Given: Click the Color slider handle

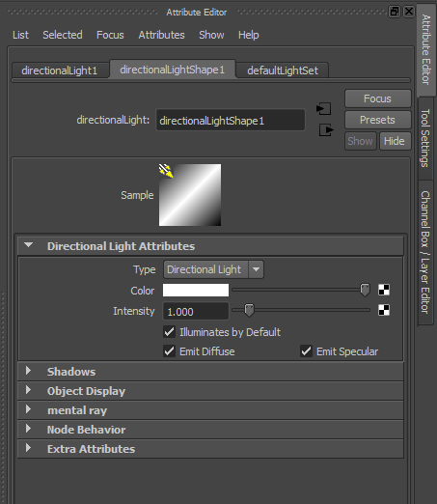Looking at the screenshot, I should 365,290.
